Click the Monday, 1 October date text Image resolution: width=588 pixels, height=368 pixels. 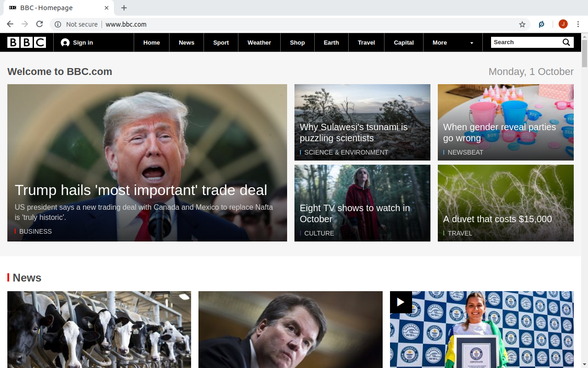(531, 71)
